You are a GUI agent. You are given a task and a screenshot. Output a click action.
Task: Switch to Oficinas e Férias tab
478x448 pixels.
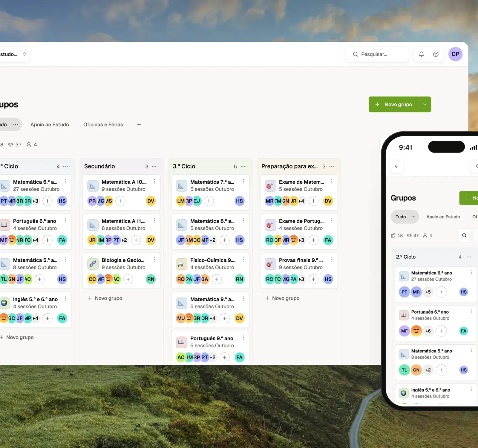[x=103, y=125]
